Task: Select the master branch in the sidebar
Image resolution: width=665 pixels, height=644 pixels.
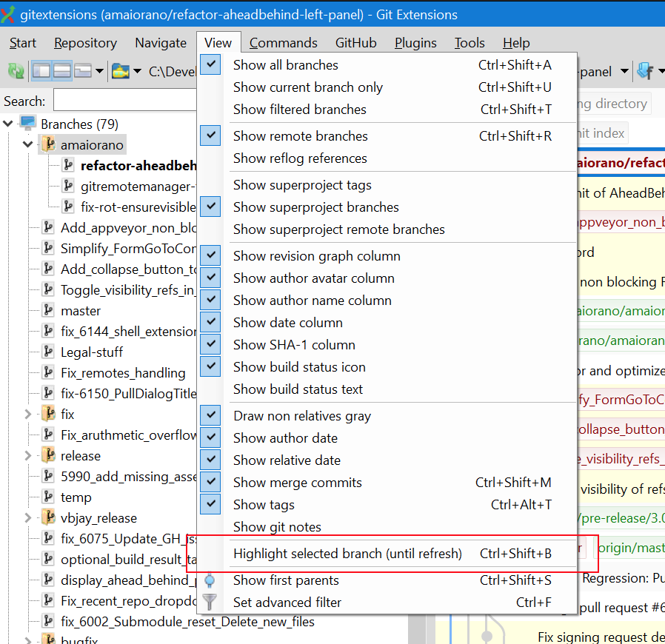Action: click(x=81, y=310)
